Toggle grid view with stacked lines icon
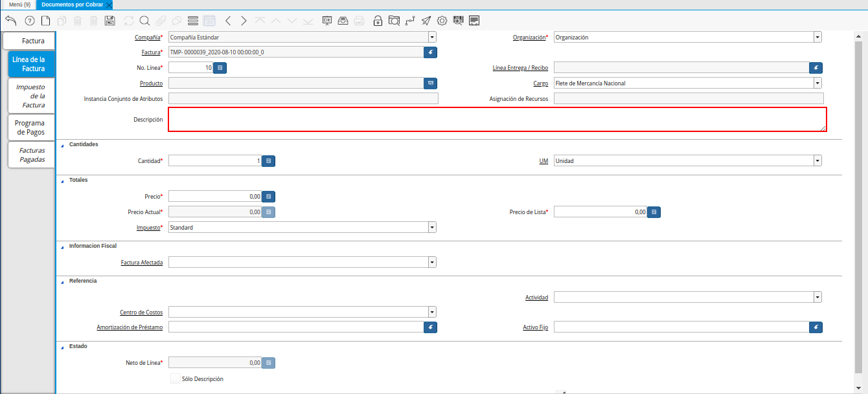868x394 pixels. point(193,21)
